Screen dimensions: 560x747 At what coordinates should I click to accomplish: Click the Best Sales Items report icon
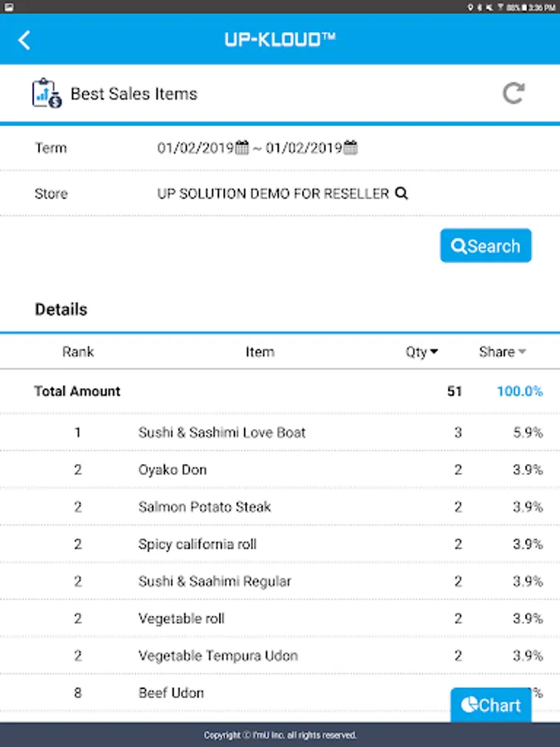pos(46,93)
